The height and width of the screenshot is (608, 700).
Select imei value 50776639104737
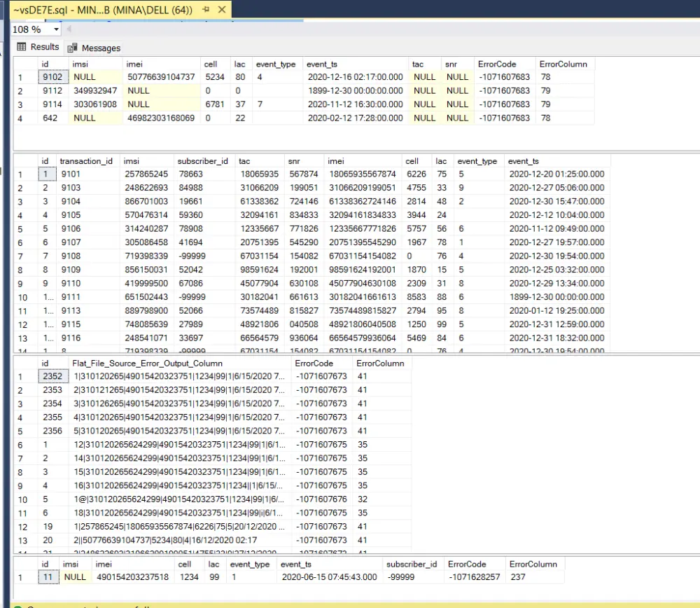pos(161,77)
